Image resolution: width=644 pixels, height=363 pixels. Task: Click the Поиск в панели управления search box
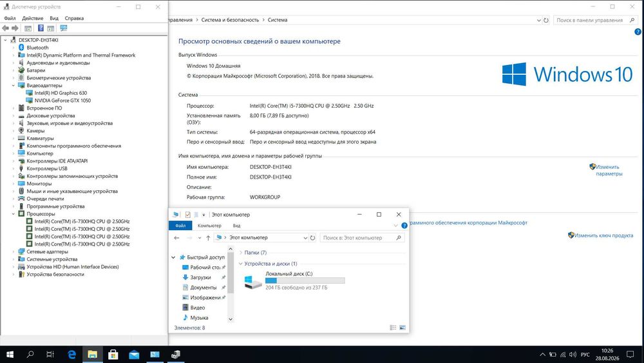[x=595, y=20]
